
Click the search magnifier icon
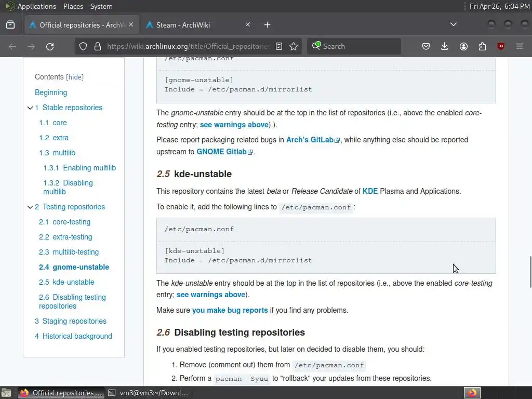[316, 46]
